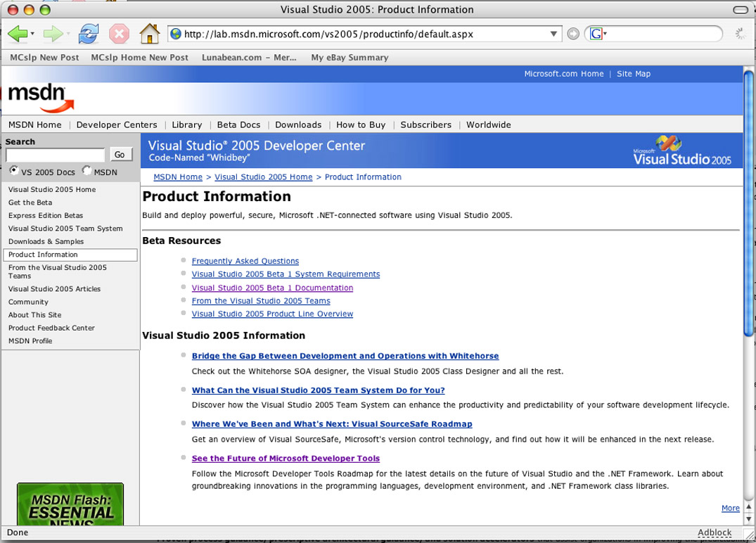Open the MCslp Home New Post bookmark

(139, 58)
